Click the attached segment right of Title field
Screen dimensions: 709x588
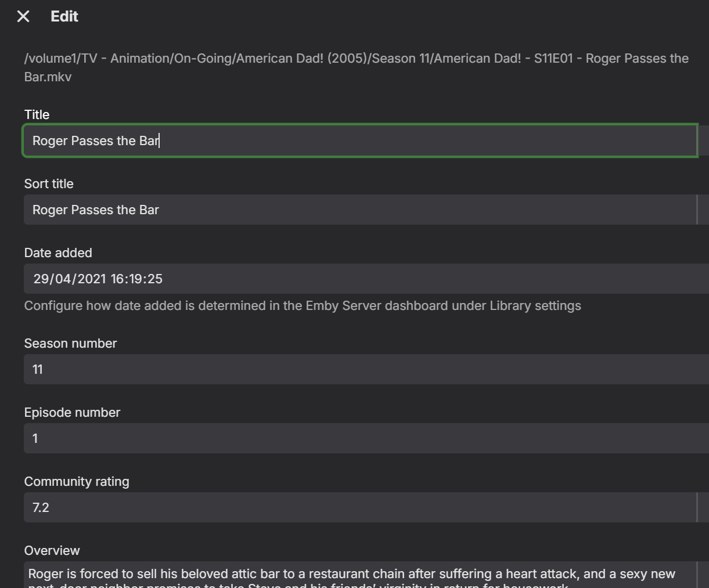tap(703, 140)
